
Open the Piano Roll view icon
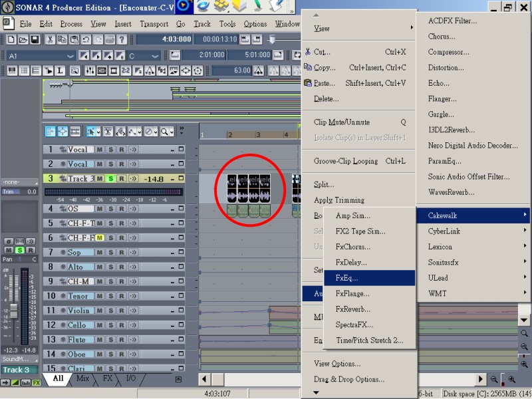12,70
